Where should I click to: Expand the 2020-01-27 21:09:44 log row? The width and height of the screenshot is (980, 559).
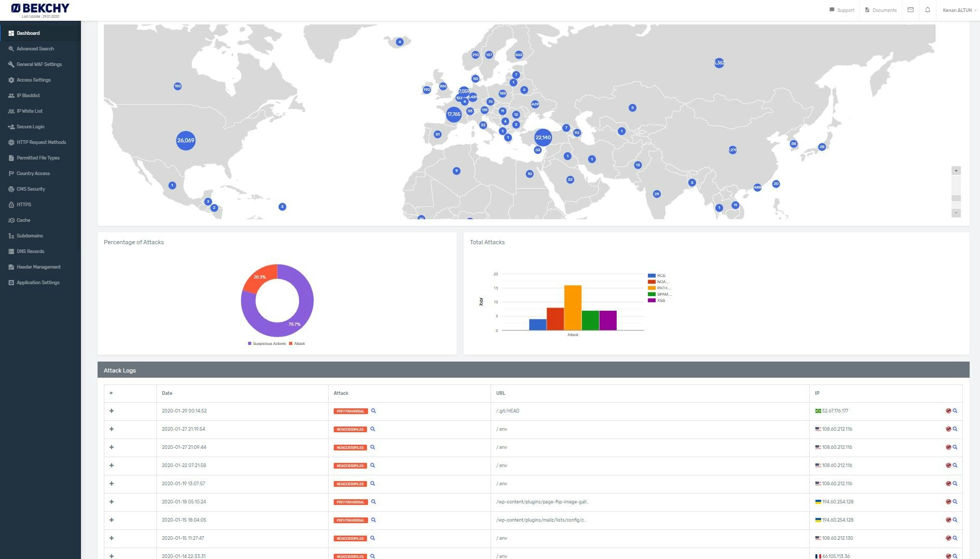112,447
